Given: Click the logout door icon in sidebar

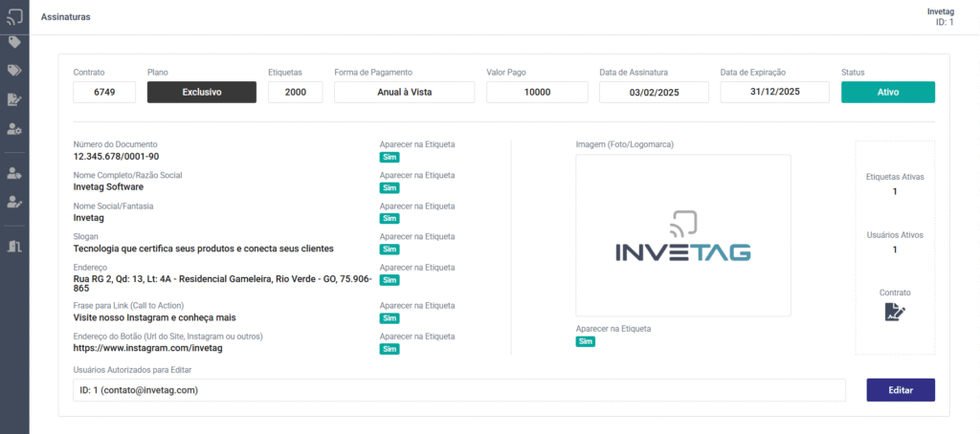Looking at the screenshot, I should pyautogui.click(x=14, y=247).
